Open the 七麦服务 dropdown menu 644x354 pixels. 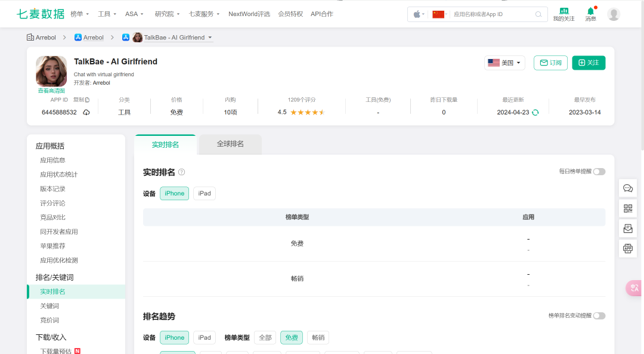pyautogui.click(x=204, y=14)
